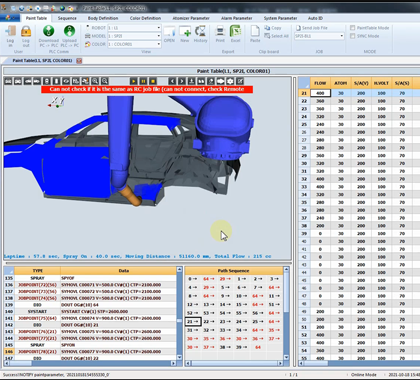
Task: Click Online Mode in status bar
Action: (x=364, y=375)
